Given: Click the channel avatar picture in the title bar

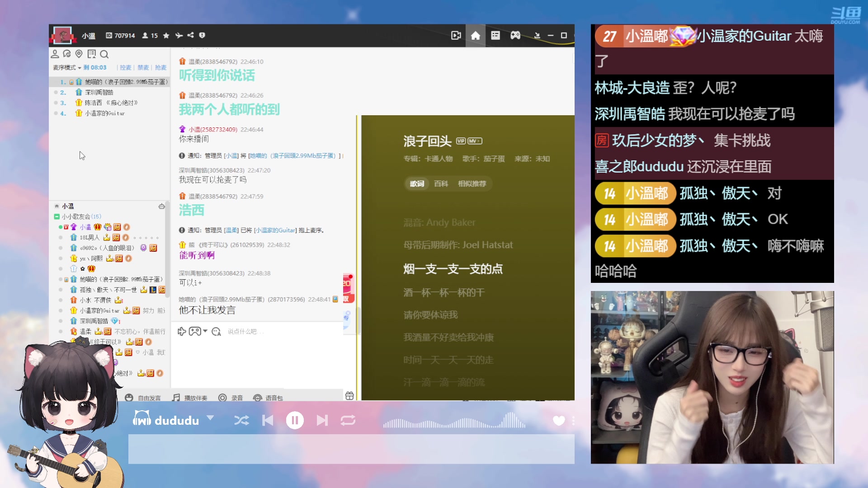Looking at the screenshot, I should [63, 35].
